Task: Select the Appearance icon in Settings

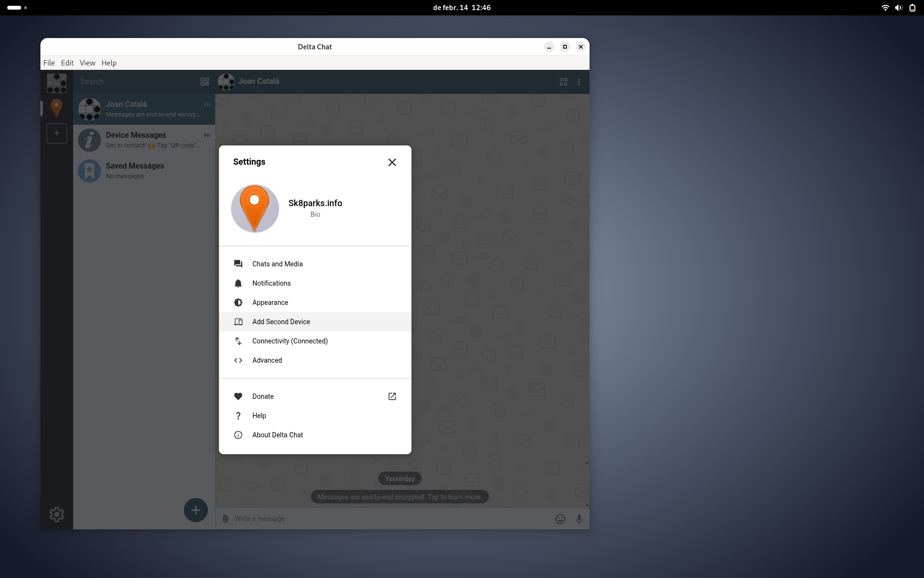Action: tap(238, 302)
